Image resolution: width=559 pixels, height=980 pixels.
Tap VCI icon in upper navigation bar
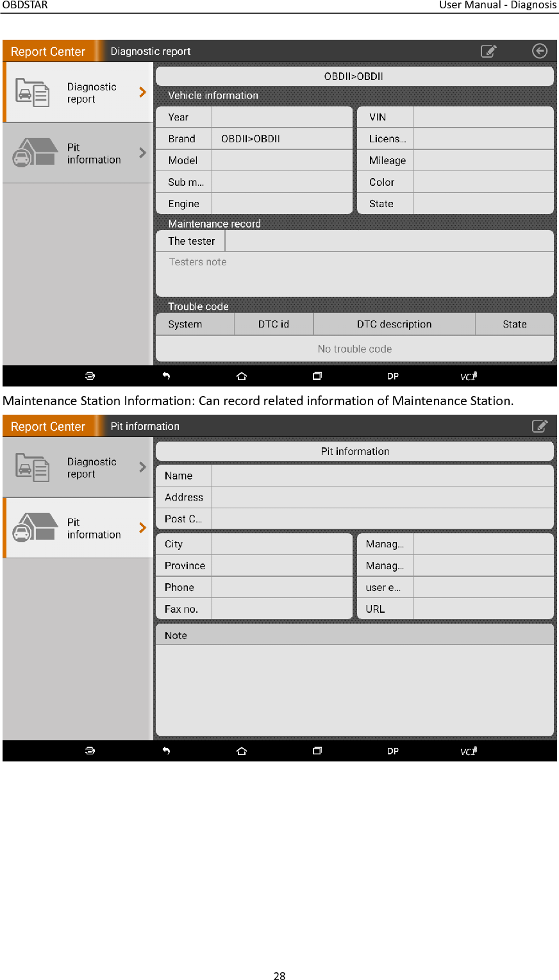469,376
